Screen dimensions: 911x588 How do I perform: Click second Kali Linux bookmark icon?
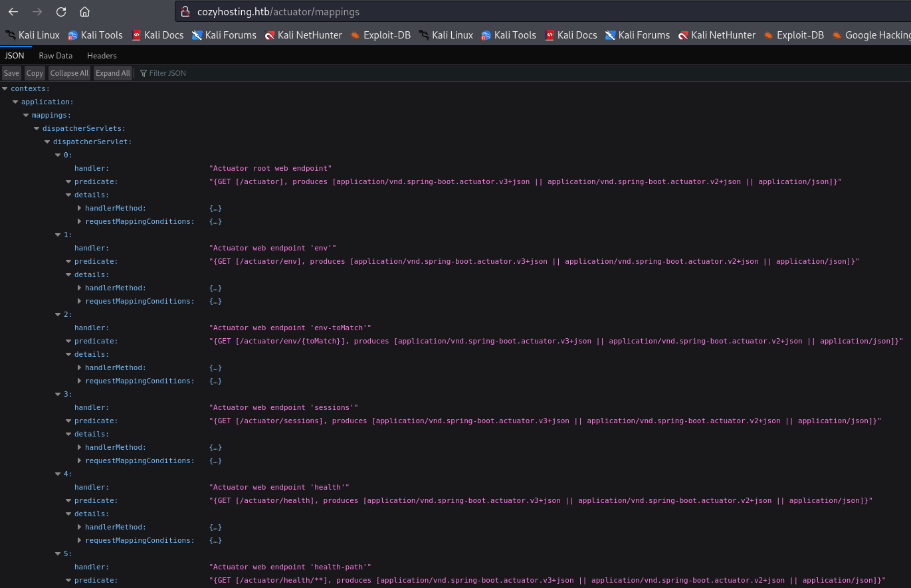pos(424,35)
